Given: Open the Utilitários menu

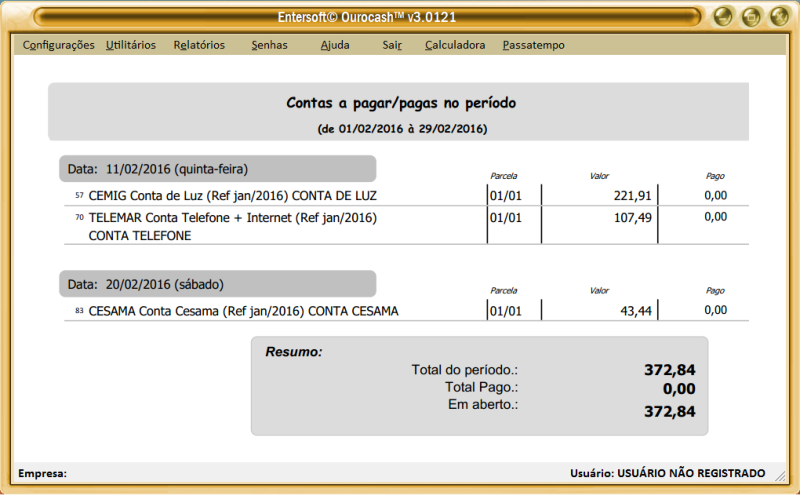Looking at the screenshot, I should click(131, 45).
